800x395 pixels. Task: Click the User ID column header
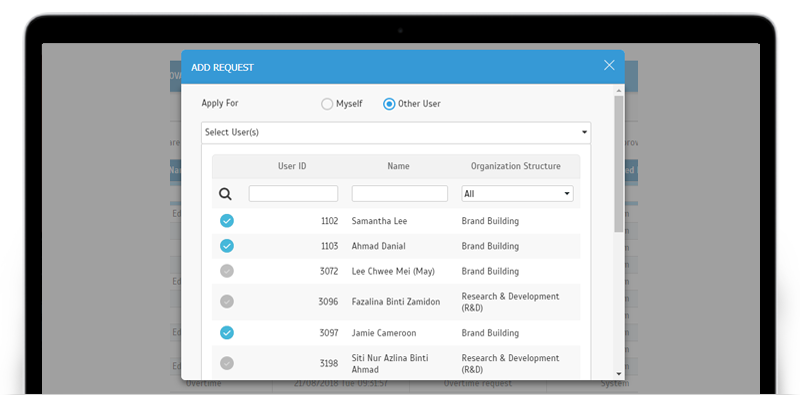click(x=292, y=166)
